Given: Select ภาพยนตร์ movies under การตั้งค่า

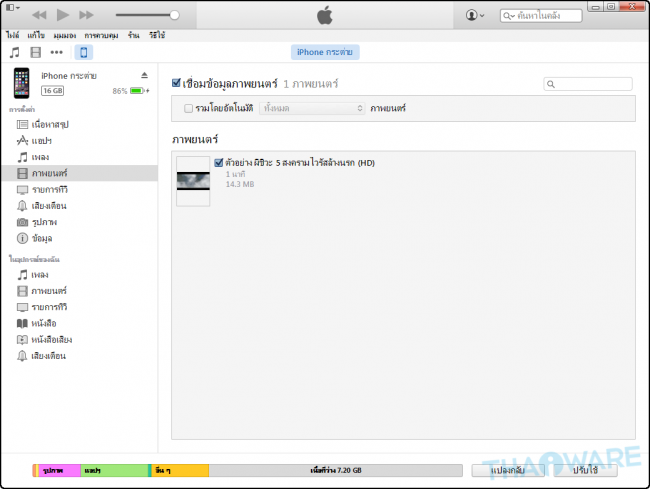Looking at the screenshot, I should 79,173.
